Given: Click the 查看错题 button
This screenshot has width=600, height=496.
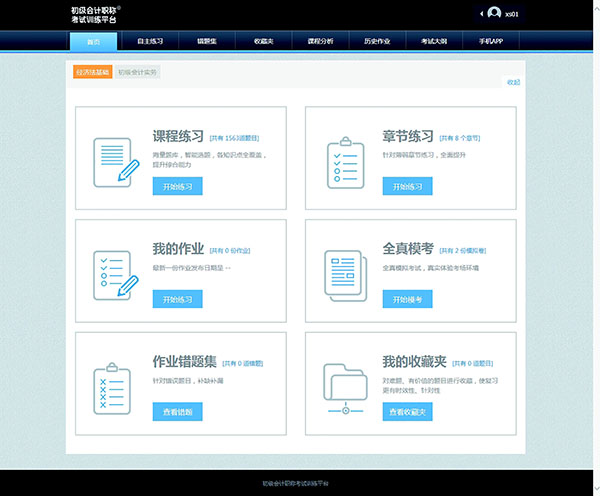Looking at the screenshot, I should (178, 411).
